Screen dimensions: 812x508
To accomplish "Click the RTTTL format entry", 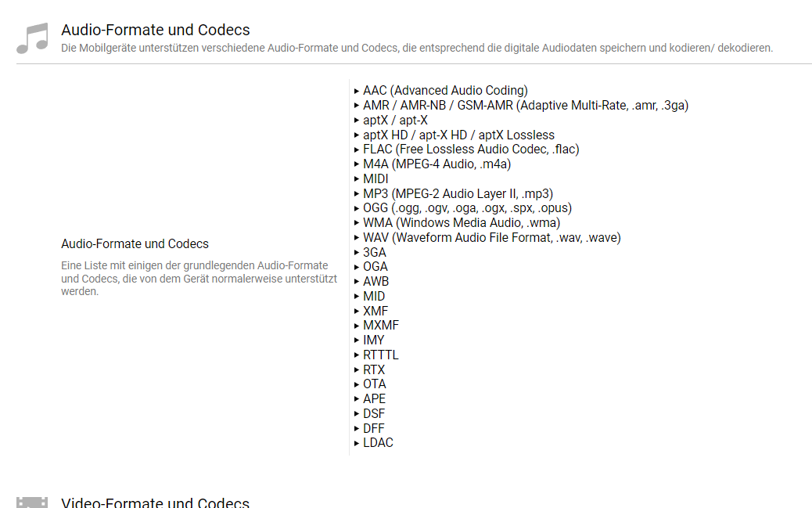I will tap(380, 355).
